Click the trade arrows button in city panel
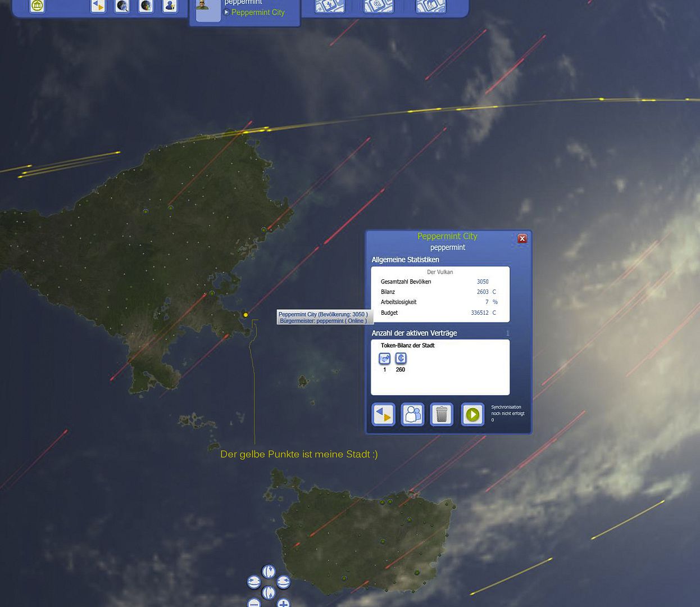The width and height of the screenshot is (700, 607). [x=384, y=415]
